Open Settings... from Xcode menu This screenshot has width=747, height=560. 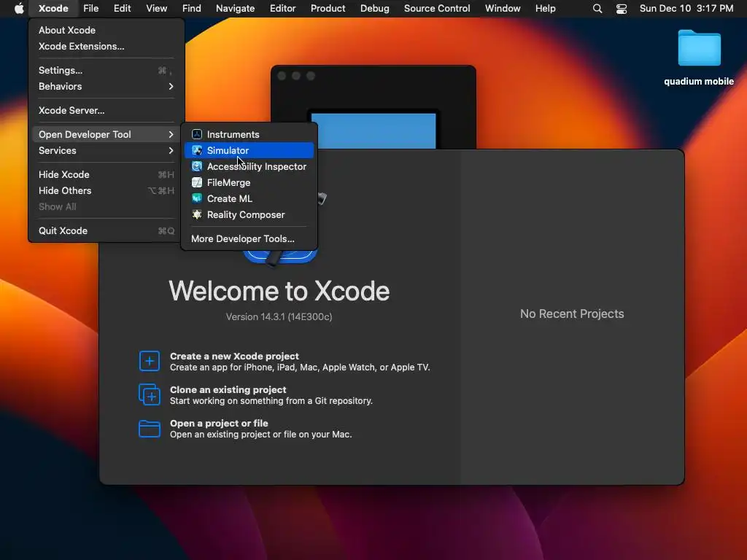click(107, 70)
